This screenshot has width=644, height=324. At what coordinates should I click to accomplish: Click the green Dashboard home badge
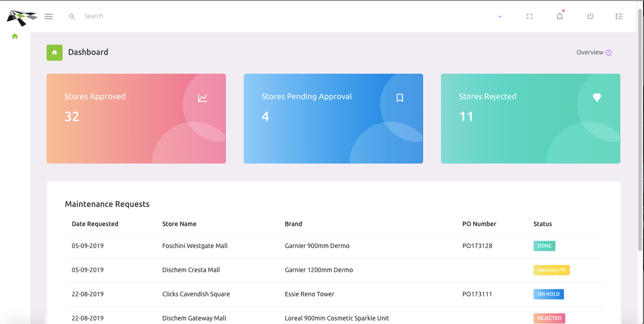(x=54, y=52)
